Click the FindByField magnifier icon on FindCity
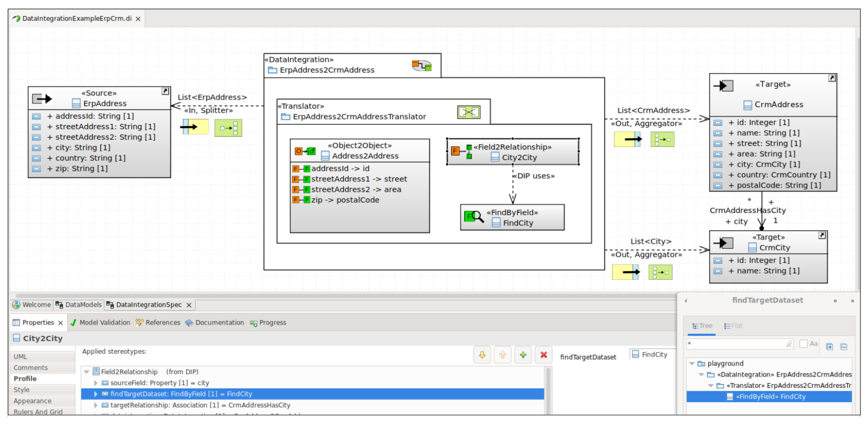The image size is (868, 425). (474, 217)
